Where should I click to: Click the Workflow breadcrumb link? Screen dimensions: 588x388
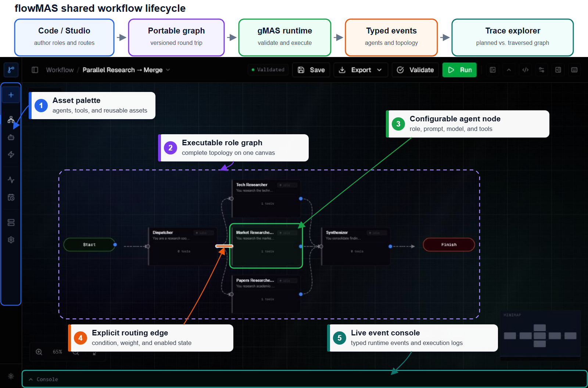pyautogui.click(x=60, y=70)
